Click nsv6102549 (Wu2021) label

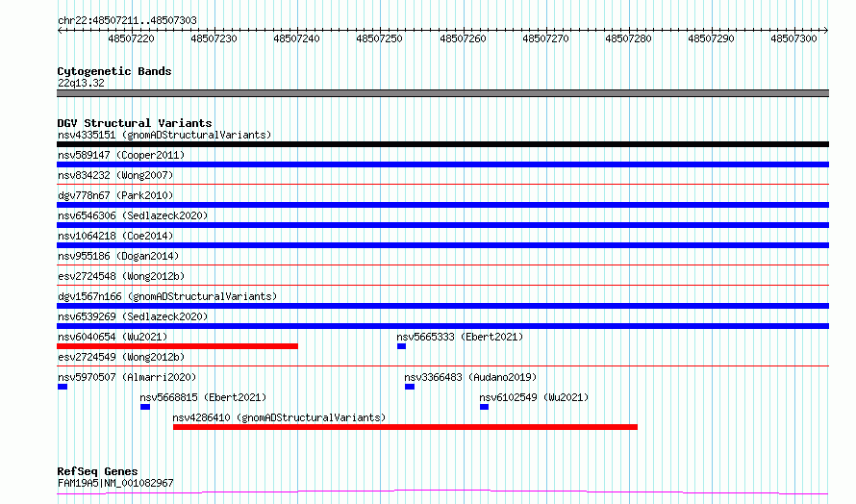click(534, 397)
